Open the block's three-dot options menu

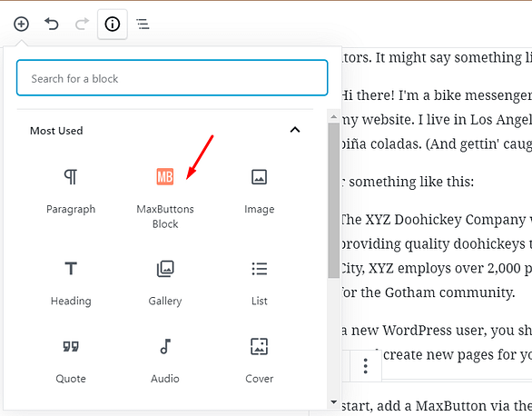click(366, 366)
